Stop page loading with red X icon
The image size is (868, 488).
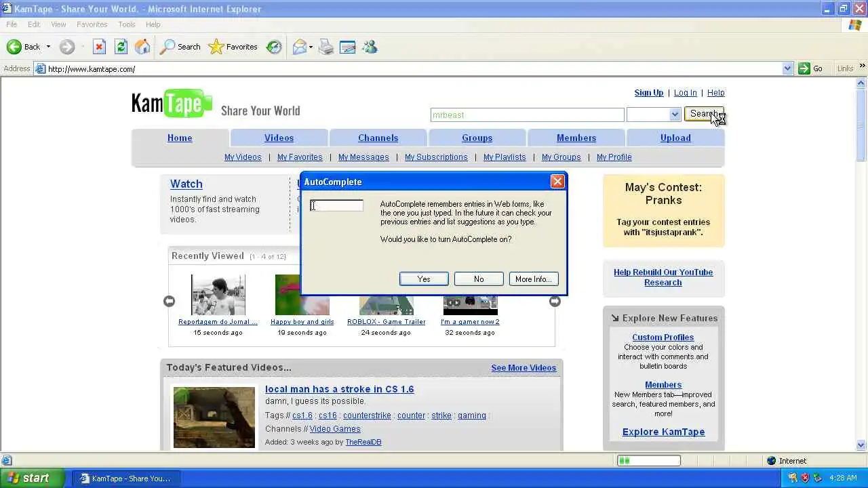[x=99, y=47]
